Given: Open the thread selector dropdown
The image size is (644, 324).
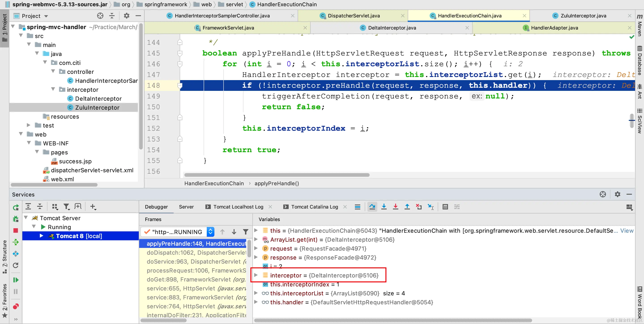Looking at the screenshot, I should [211, 232].
